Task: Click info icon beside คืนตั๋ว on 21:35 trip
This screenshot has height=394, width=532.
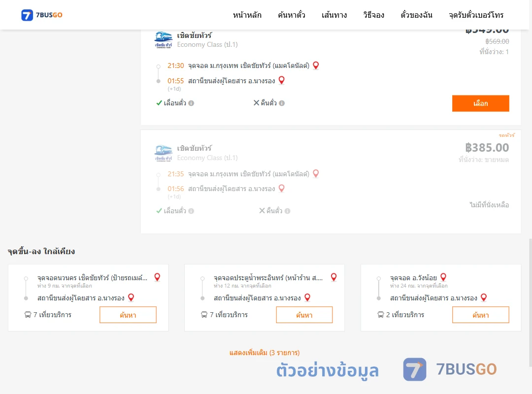Action: tap(287, 211)
